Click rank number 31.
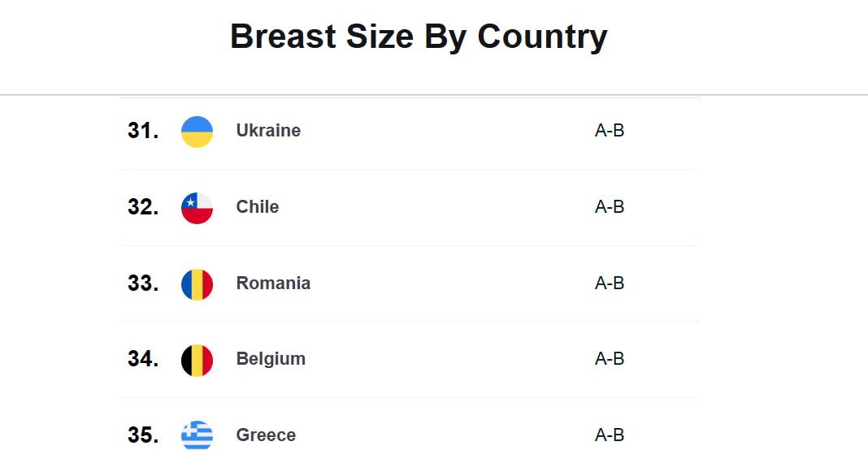The image size is (868, 450). click(x=143, y=131)
